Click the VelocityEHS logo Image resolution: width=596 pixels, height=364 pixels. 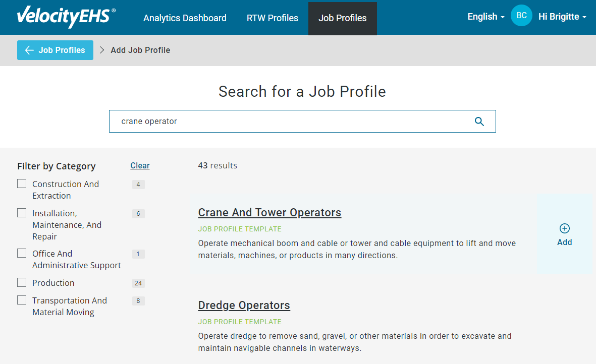[x=66, y=17]
